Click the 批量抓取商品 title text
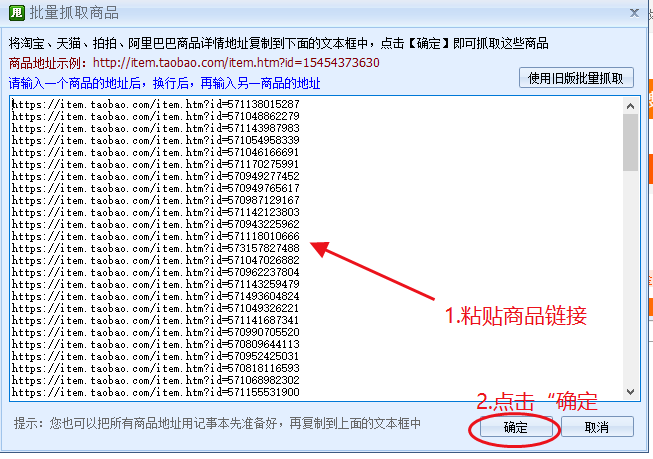Image resolution: width=653 pixels, height=459 pixels. click(74, 13)
